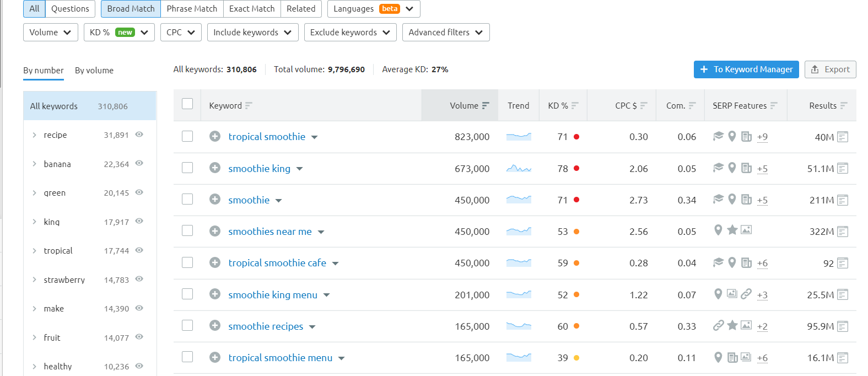Click the Keyword column sort icon
The width and height of the screenshot is (868, 376).
249,105
